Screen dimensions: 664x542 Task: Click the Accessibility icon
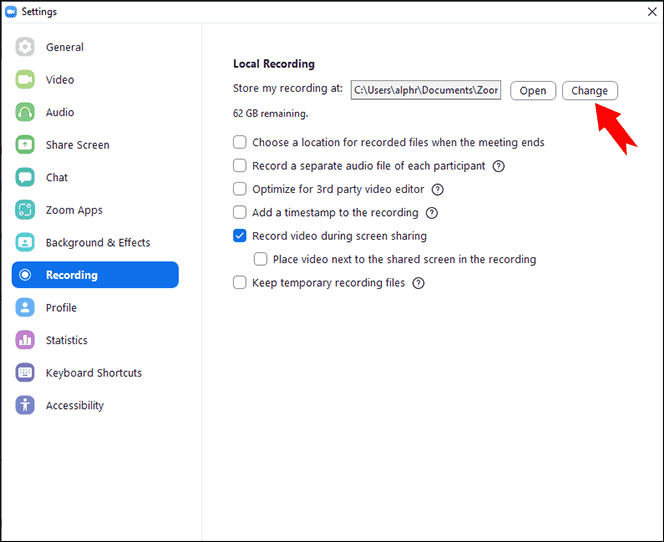click(x=25, y=405)
